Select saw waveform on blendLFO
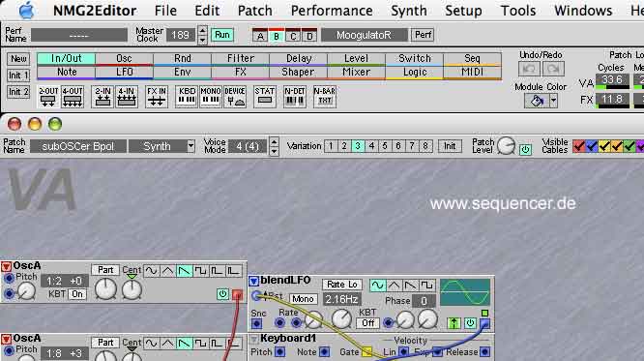644x361 pixels. click(410, 285)
